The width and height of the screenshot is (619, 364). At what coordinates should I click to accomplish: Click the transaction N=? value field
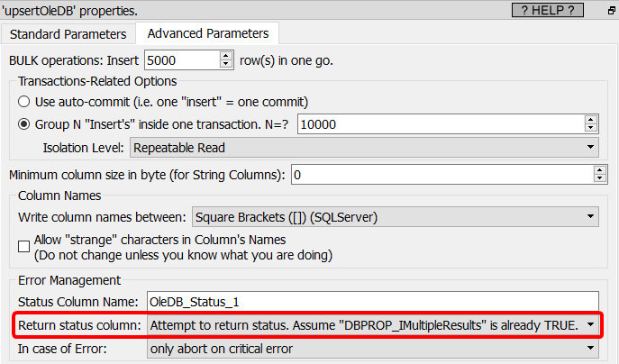coord(441,124)
